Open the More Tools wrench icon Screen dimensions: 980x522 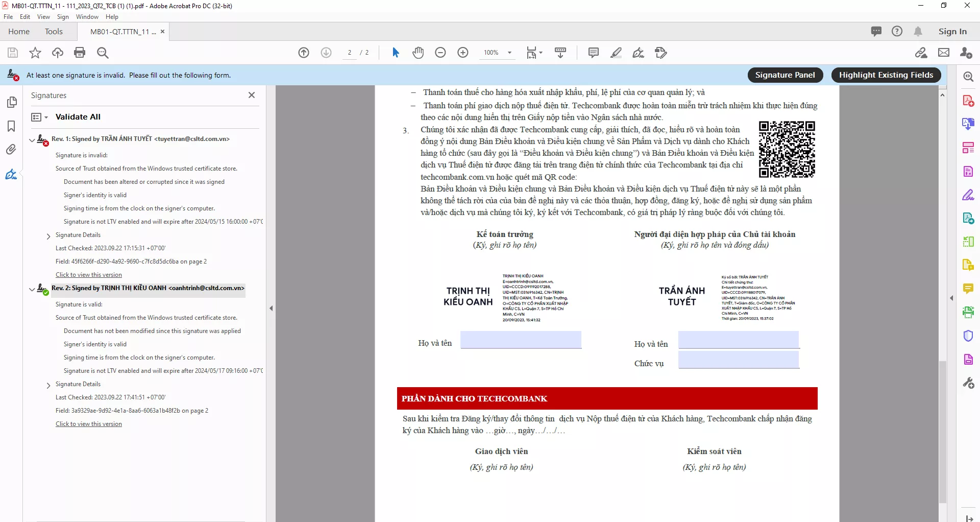pos(968,383)
